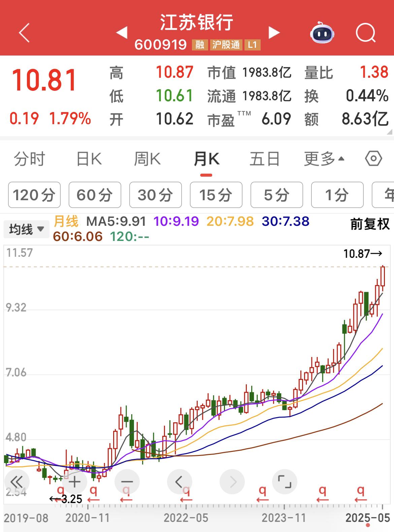Select the 1分 period button

tap(337, 195)
